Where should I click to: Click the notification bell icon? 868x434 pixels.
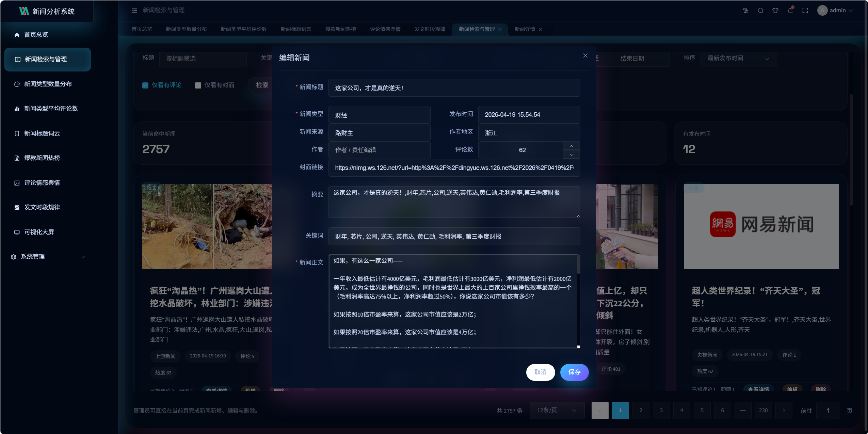(790, 11)
